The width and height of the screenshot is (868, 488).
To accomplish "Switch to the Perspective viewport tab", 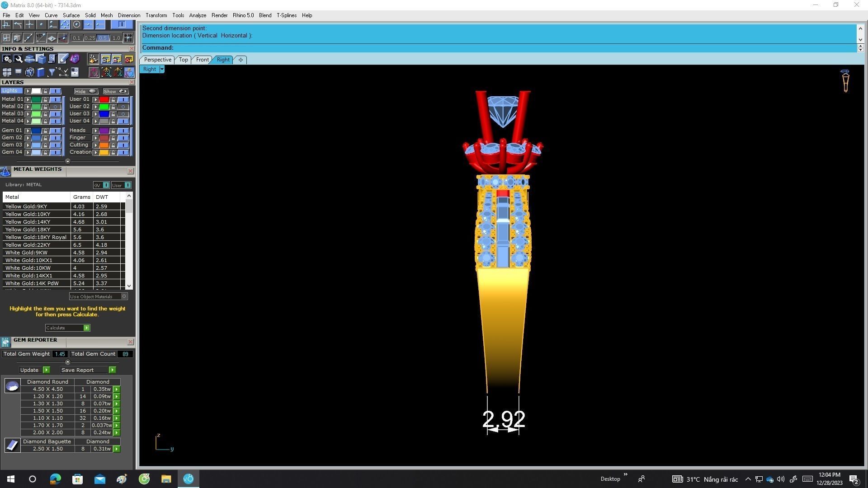I will [x=157, y=60].
